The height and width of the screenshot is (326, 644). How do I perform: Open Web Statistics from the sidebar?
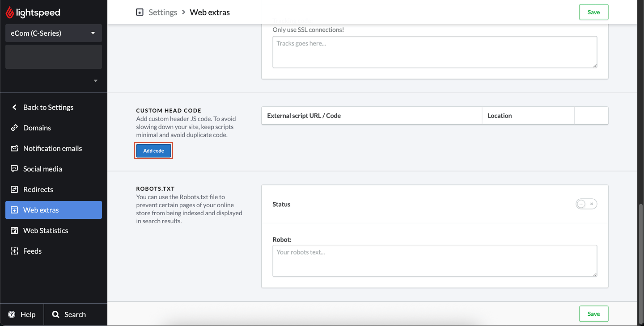pyautogui.click(x=54, y=230)
